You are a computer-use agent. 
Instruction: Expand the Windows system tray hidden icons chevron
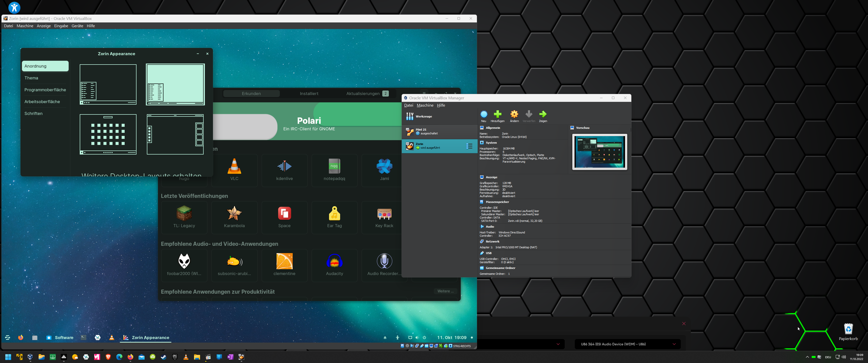(807, 357)
